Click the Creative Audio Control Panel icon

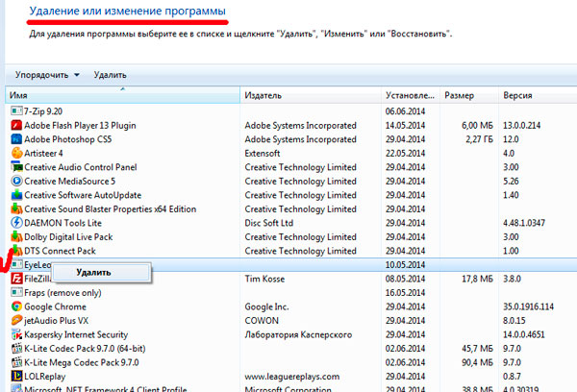pyautogui.click(x=16, y=167)
